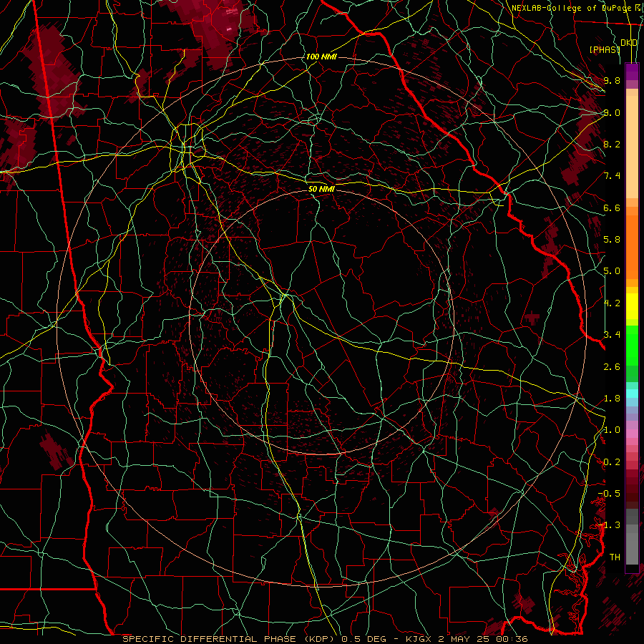
Task: Click the 9.0 value on the scale
Action: click(612, 112)
